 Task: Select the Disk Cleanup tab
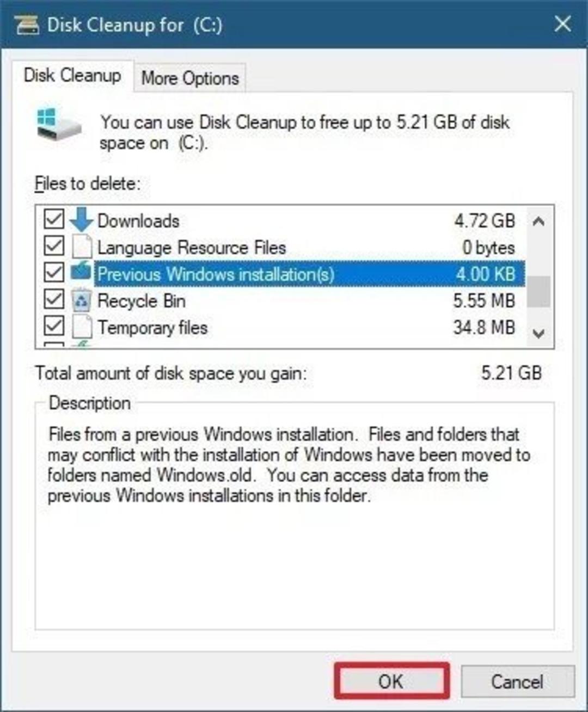(72, 75)
